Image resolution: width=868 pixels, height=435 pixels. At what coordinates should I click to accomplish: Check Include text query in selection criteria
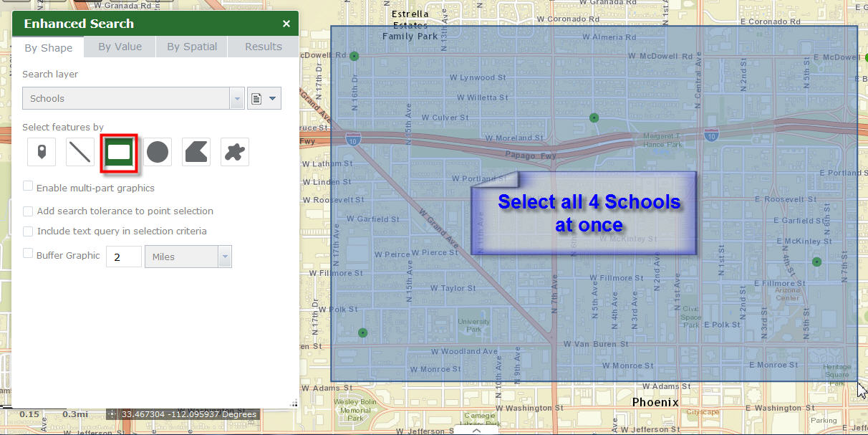point(28,231)
